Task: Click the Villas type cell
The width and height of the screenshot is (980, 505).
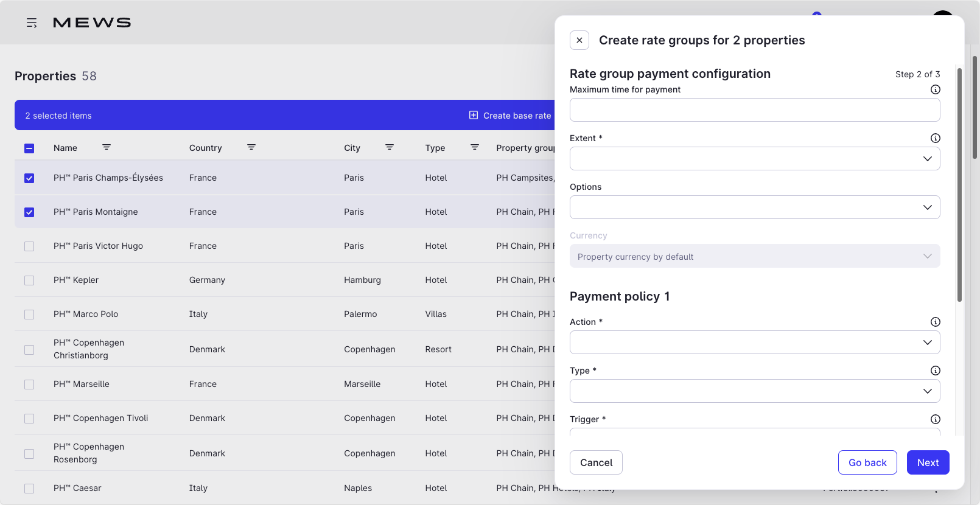Action: tap(436, 314)
